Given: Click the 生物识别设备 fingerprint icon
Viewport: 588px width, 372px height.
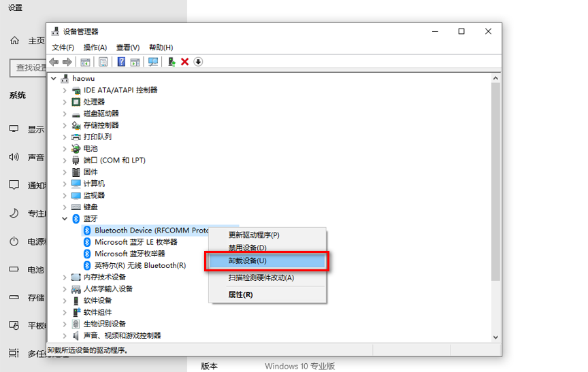Looking at the screenshot, I should tap(76, 324).
